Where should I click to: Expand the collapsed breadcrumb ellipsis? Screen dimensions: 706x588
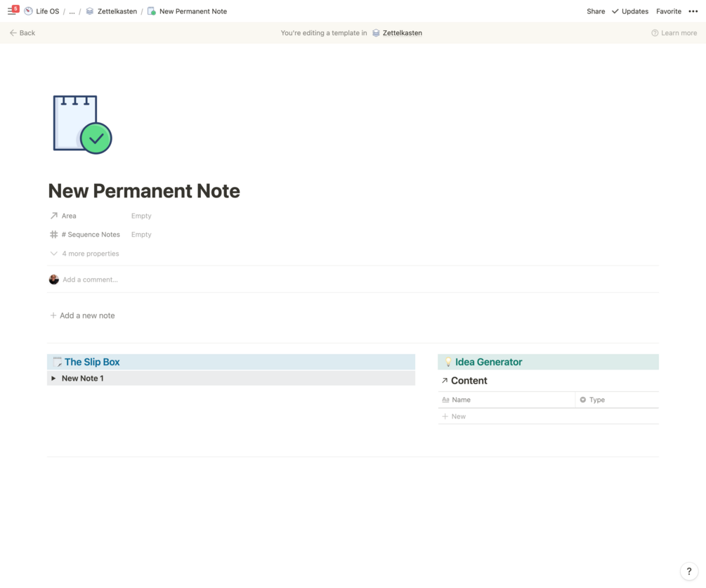coord(72,11)
